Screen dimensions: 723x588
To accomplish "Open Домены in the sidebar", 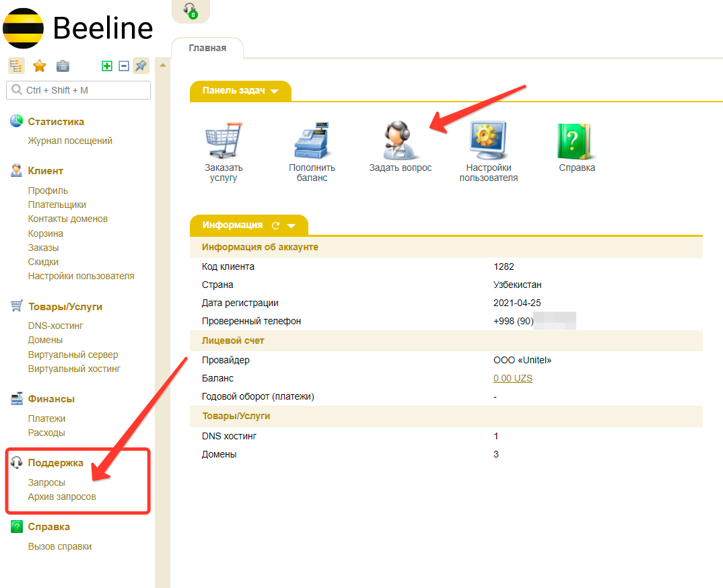I will [45, 340].
